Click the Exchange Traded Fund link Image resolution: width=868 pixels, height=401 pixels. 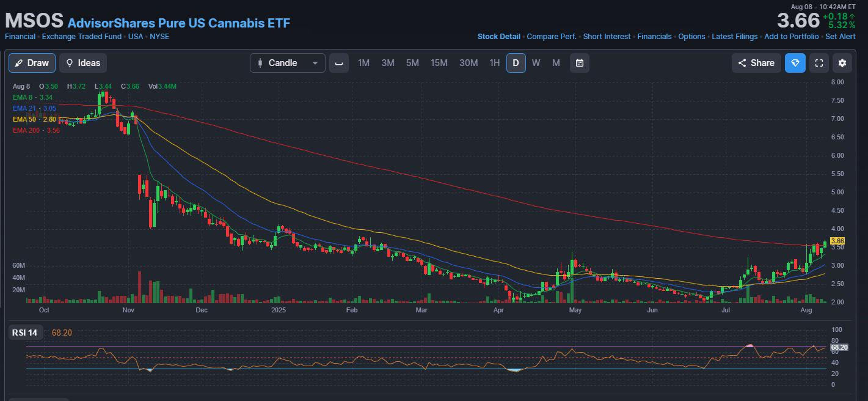pos(82,37)
